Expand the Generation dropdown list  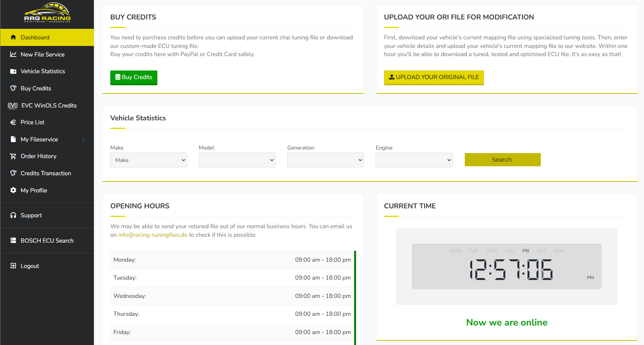click(x=325, y=160)
